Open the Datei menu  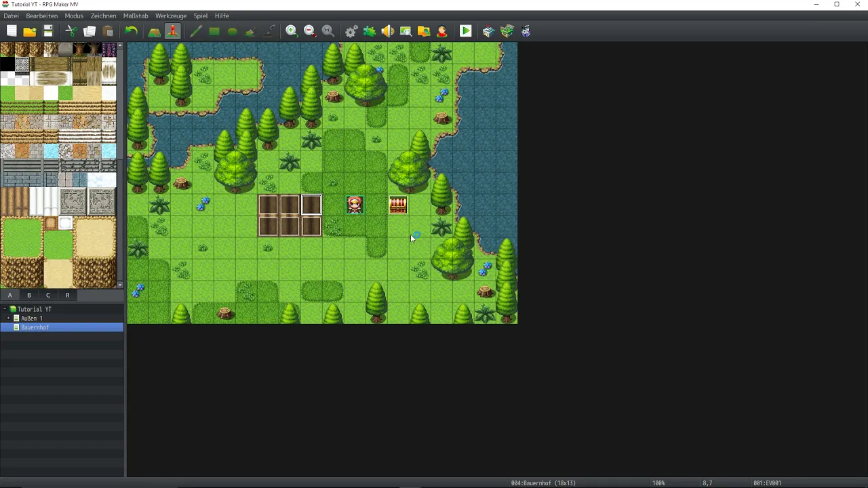point(11,16)
